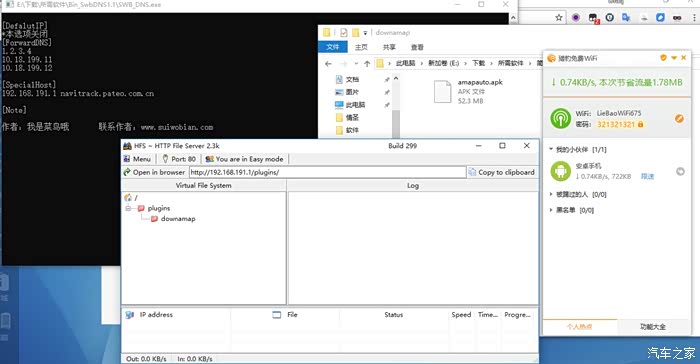This screenshot has height=364, width=700.
Task: Click the red downamap folder icon in HFS
Action: [154, 219]
